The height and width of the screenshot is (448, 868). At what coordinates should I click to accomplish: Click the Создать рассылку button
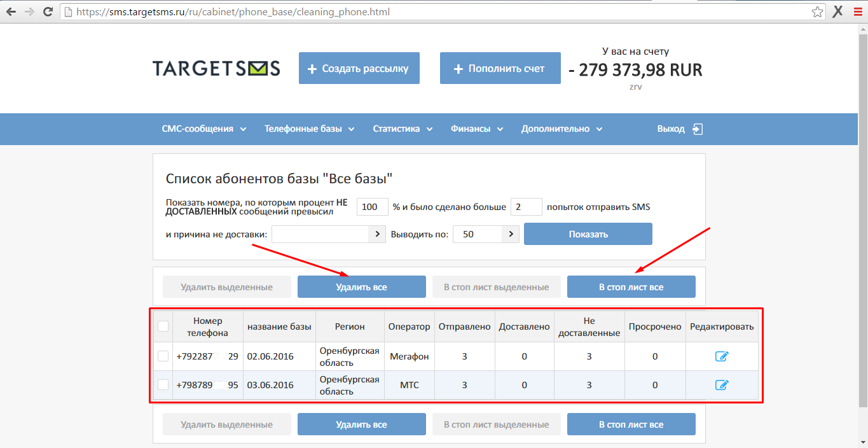coord(359,68)
